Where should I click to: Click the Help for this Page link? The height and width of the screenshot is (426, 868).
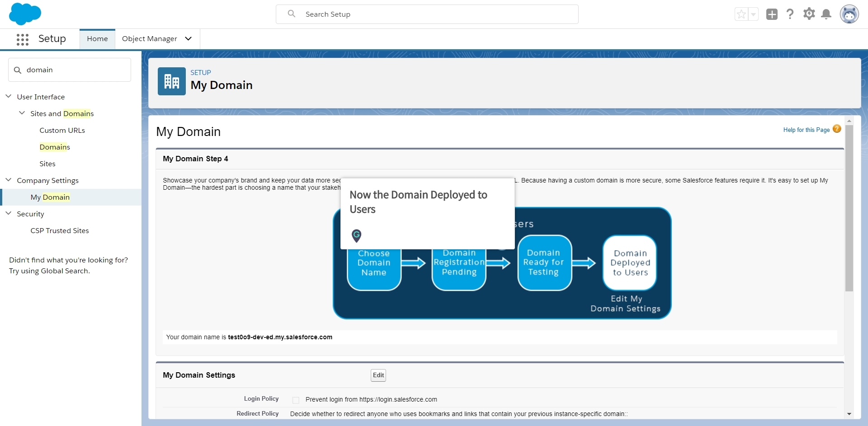807,130
